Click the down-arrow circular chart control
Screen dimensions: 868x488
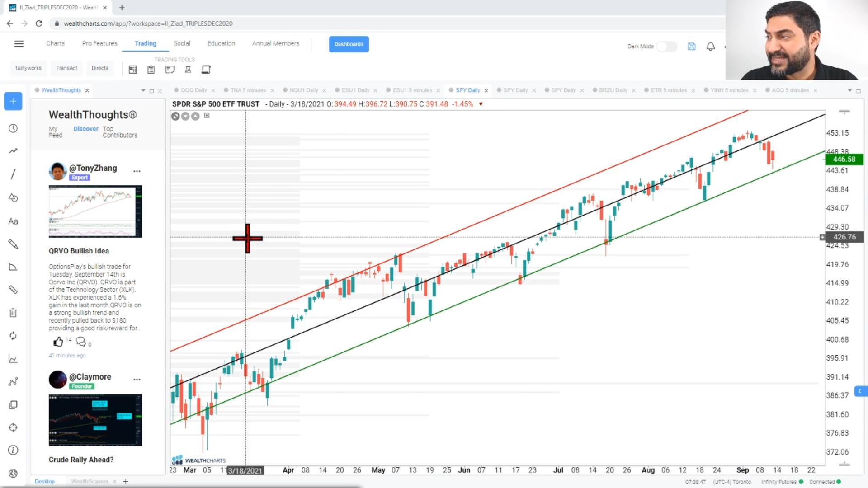coord(185,117)
